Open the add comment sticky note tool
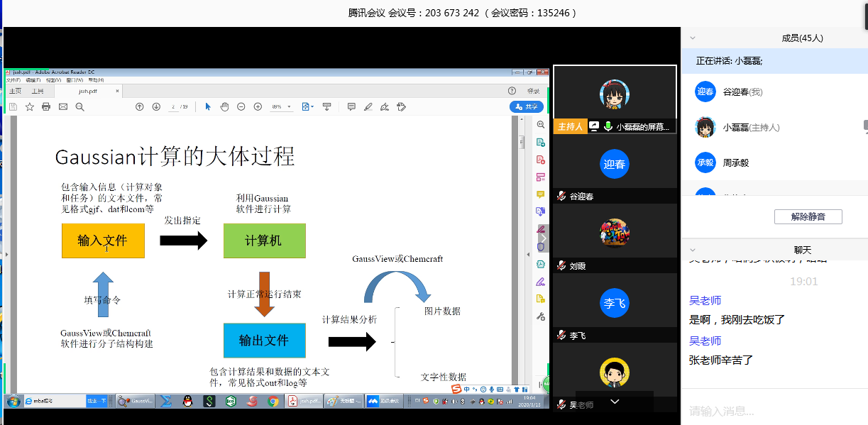The width and height of the screenshot is (868, 425). point(351,106)
